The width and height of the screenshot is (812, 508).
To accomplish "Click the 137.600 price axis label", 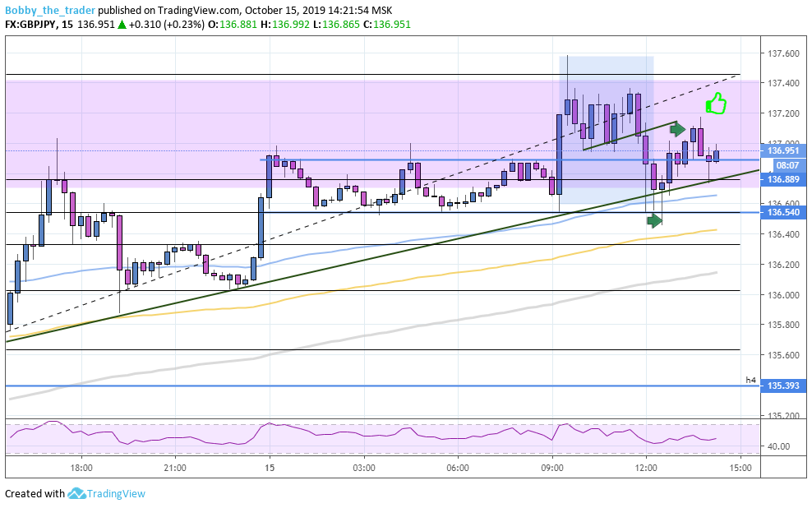I will [x=783, y=53].
